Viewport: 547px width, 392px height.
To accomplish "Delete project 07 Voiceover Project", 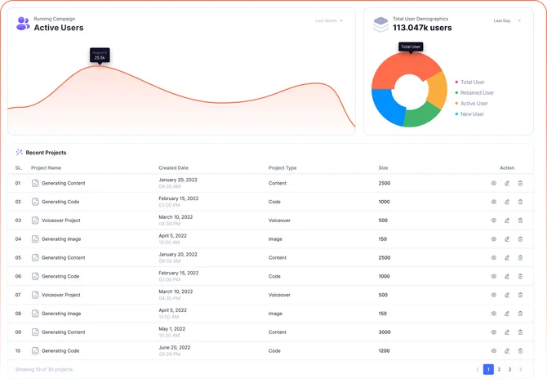I will coord(520,295).
